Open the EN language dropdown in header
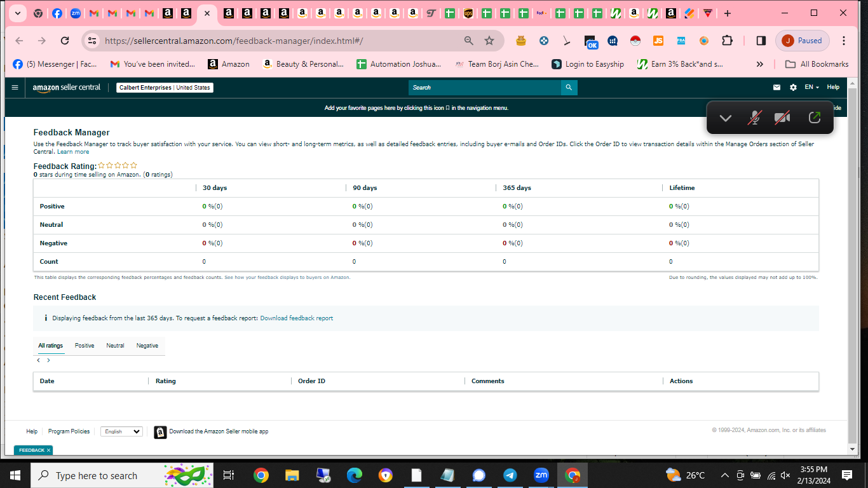 pyautogui.click(x=811, y=88)
